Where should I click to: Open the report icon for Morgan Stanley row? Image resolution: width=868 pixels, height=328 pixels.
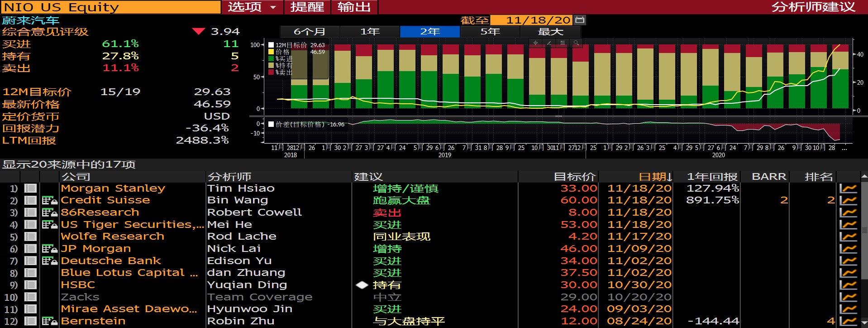(x=30, y=188)
